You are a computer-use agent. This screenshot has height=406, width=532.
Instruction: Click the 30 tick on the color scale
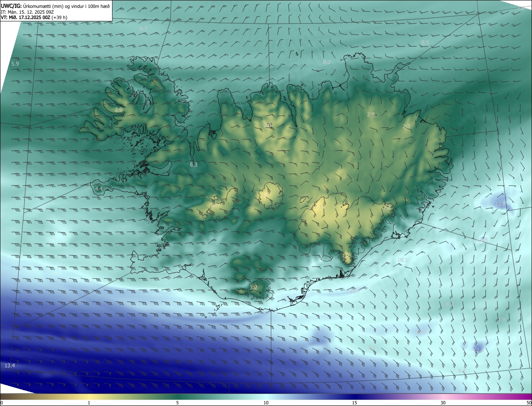pos(443,403)
